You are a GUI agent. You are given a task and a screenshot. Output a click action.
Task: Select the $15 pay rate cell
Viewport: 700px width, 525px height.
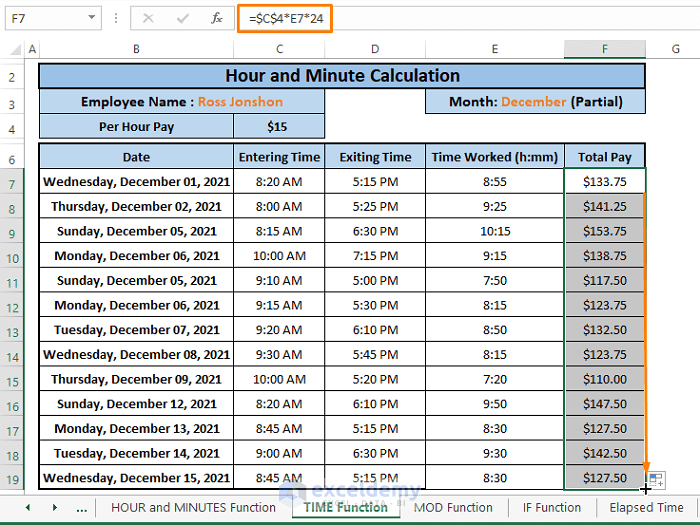click(x=279, y=127)
